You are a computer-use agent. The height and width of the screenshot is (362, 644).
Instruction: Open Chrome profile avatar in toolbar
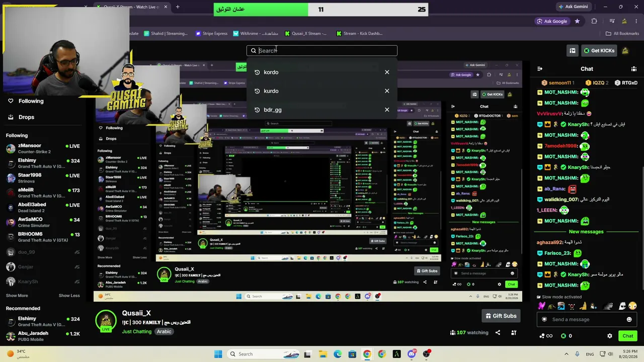[624, 21]
